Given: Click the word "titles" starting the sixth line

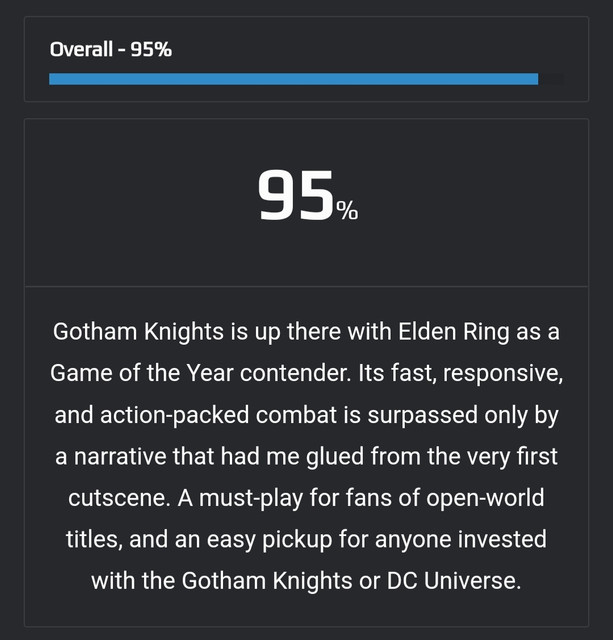Looking at the screenshot, I should tap(94, 539).
